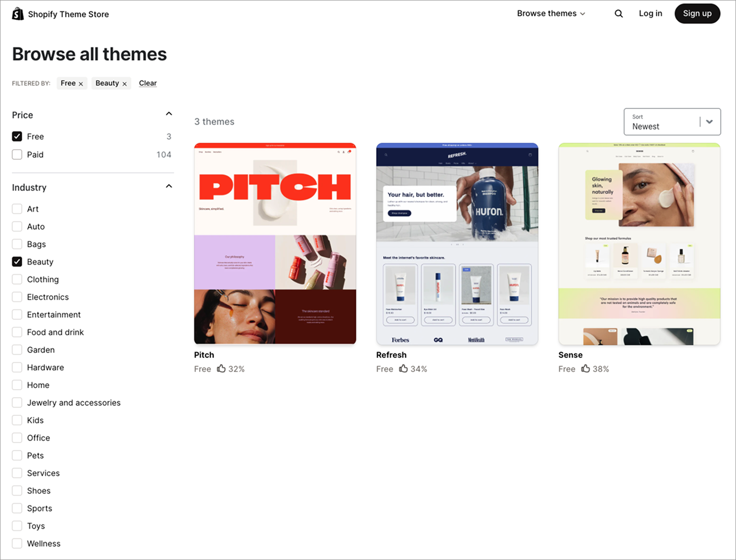Check the Paid price checkbox
This screenshot has width=736, height=560.
pyautogui.click(x=17, y=154)
